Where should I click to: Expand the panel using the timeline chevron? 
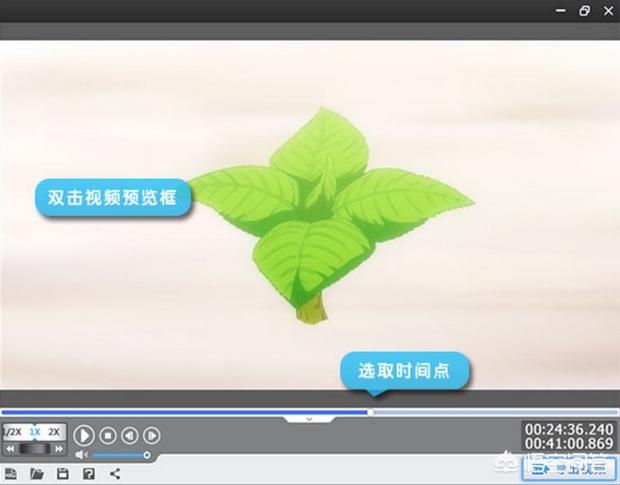coord(309,418)
